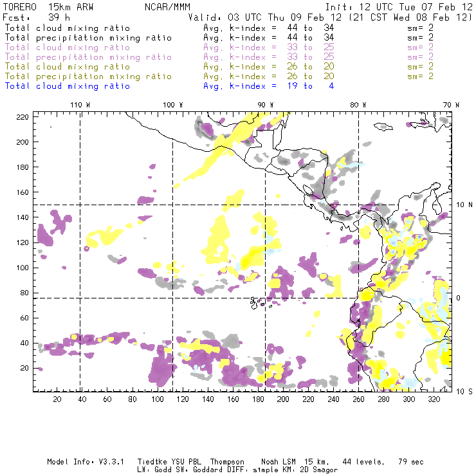Click the "10 S" latitude label
Image resolution: width=476 pixels, height=476 pixels.
pos(464,392)
